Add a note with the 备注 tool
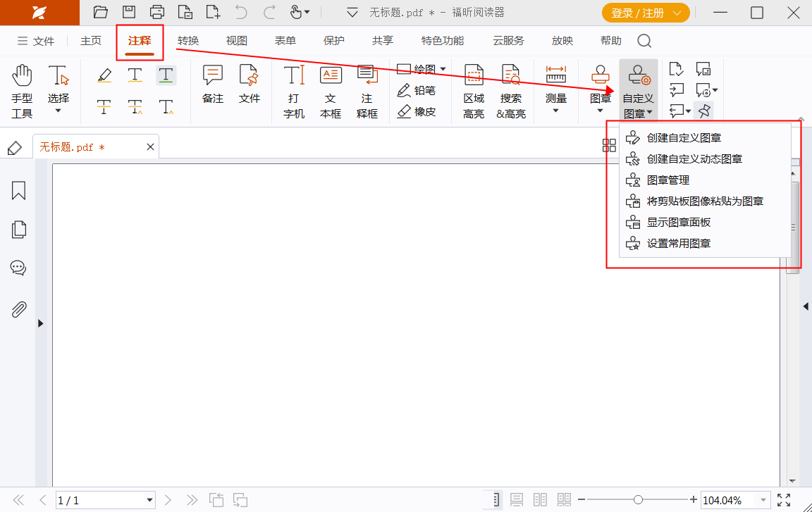 pos(212,85)
